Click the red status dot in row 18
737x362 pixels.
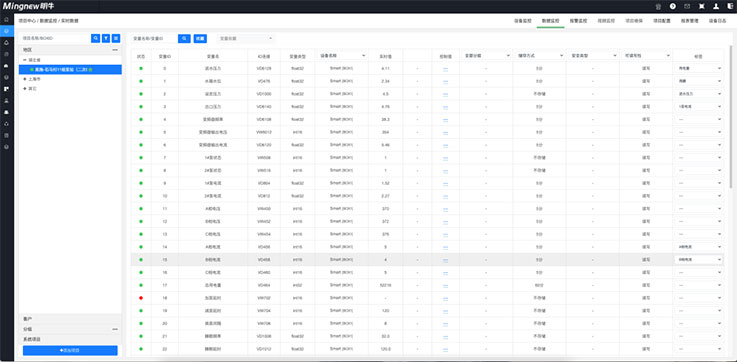[141, 298]
